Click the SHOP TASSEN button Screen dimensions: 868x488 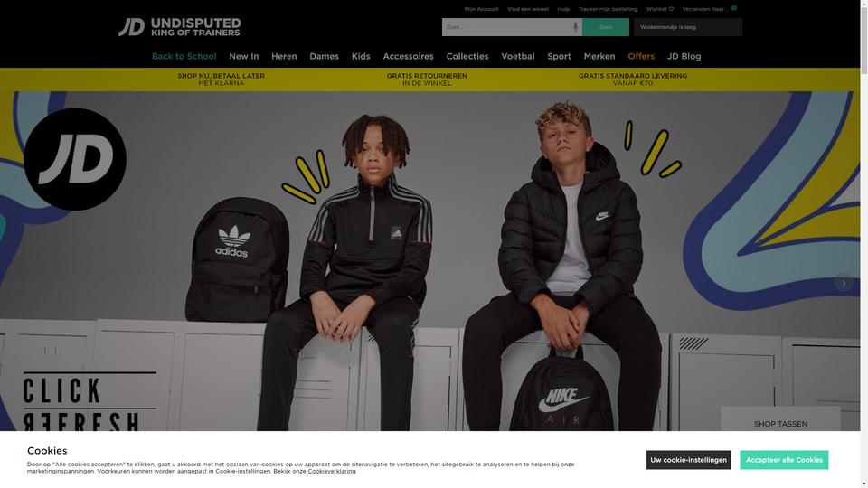coord(780,424)
